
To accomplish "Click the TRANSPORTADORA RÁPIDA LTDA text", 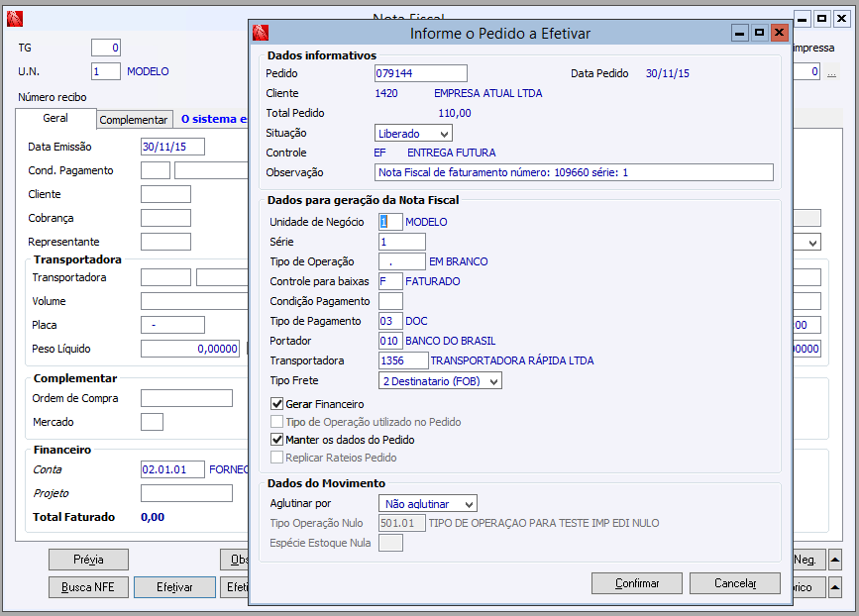I will tap(512, 360).
